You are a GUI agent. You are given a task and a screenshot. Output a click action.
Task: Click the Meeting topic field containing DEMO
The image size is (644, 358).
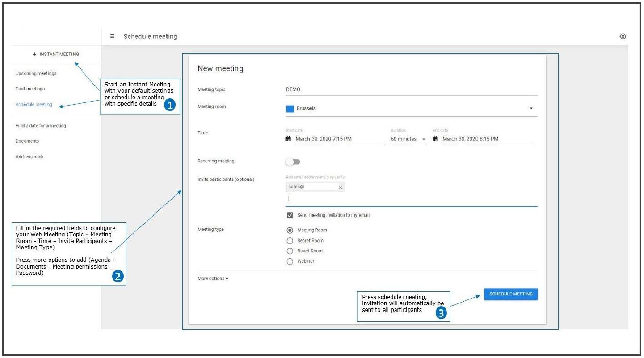coord(411,90)
